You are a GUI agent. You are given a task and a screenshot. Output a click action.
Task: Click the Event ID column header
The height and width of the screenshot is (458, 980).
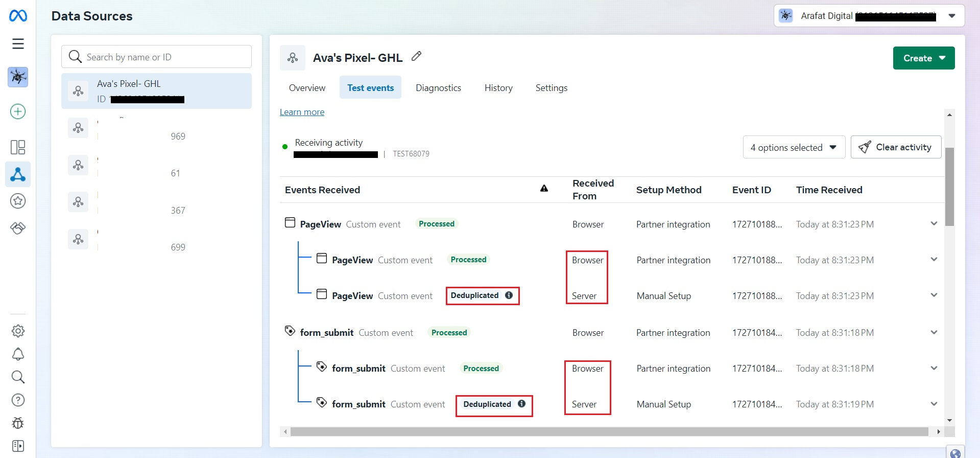point(751,190)
